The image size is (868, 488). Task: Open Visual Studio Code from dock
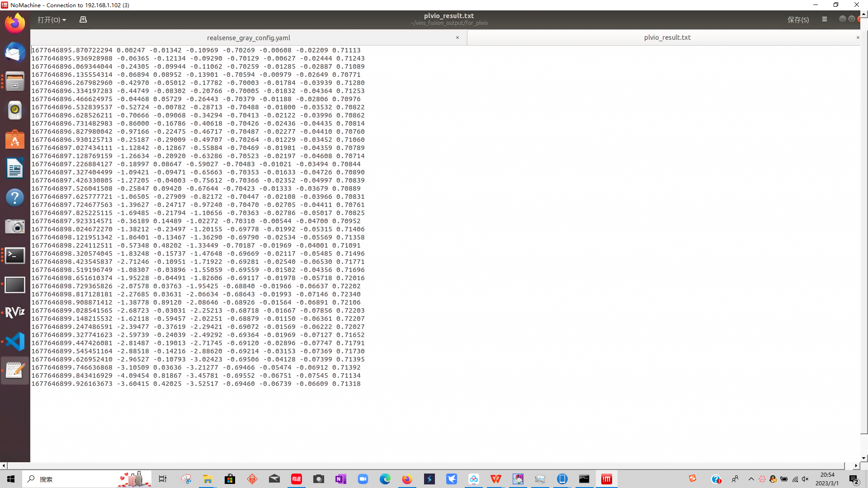15,342
